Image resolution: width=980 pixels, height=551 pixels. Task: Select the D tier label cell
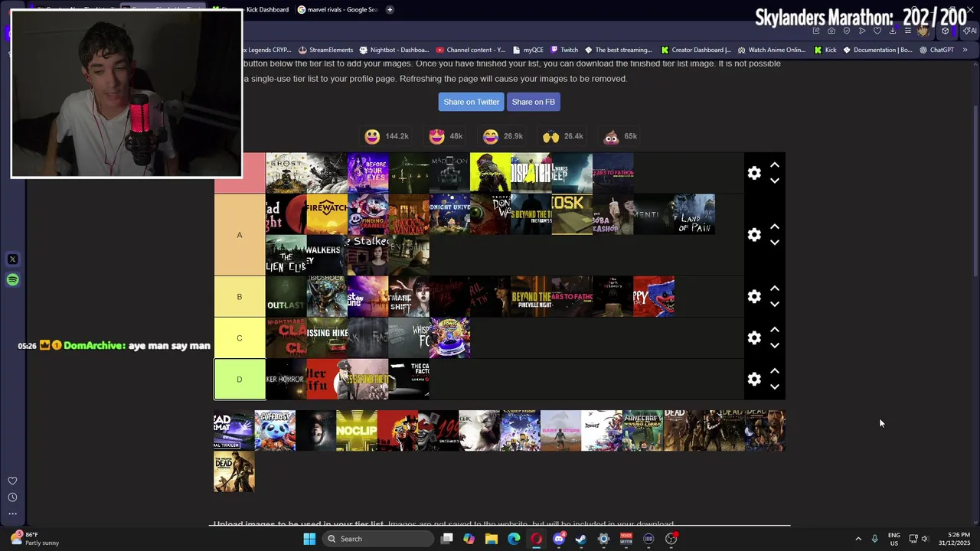240,380
